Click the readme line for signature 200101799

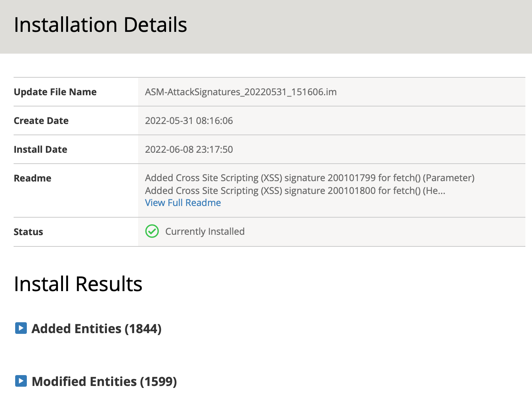pyautogui.click(x=310, y=178)
